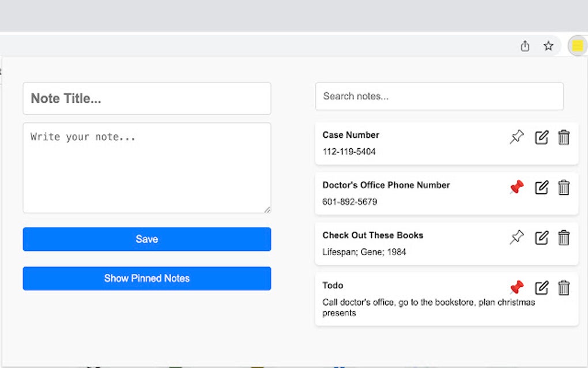Delete the Case Number note
The height and width of the screenshot is (368, 588).
point(564,138)
